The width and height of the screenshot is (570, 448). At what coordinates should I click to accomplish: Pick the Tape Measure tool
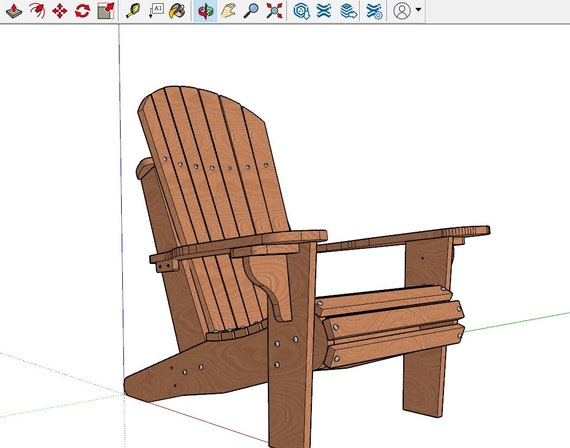(x=133, y=11)
